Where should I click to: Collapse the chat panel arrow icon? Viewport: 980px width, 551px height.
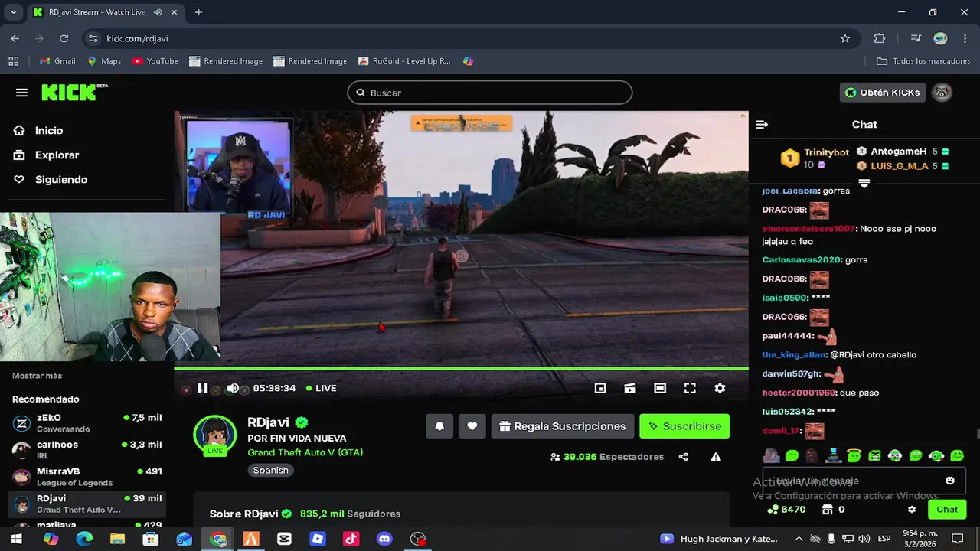762,125
